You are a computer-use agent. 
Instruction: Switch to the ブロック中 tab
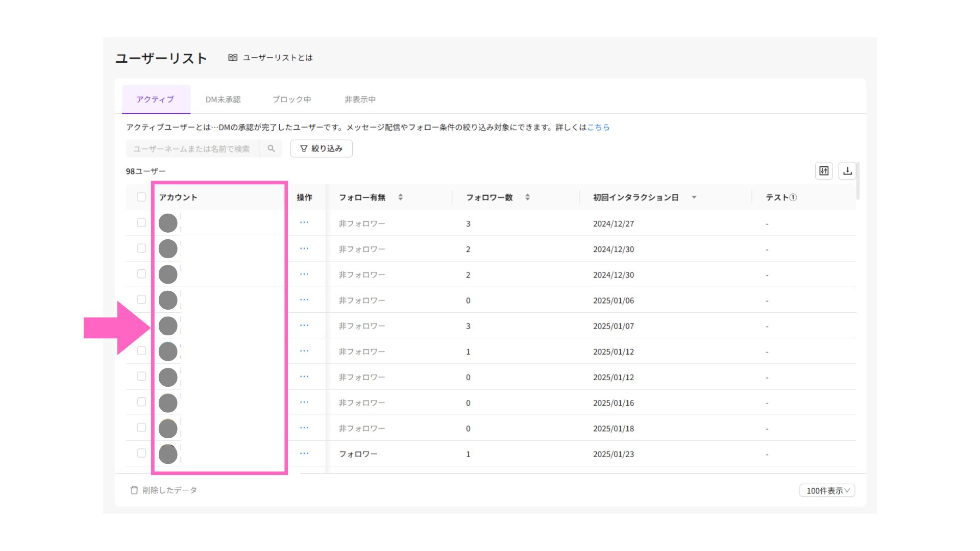(x=291, y=99)
